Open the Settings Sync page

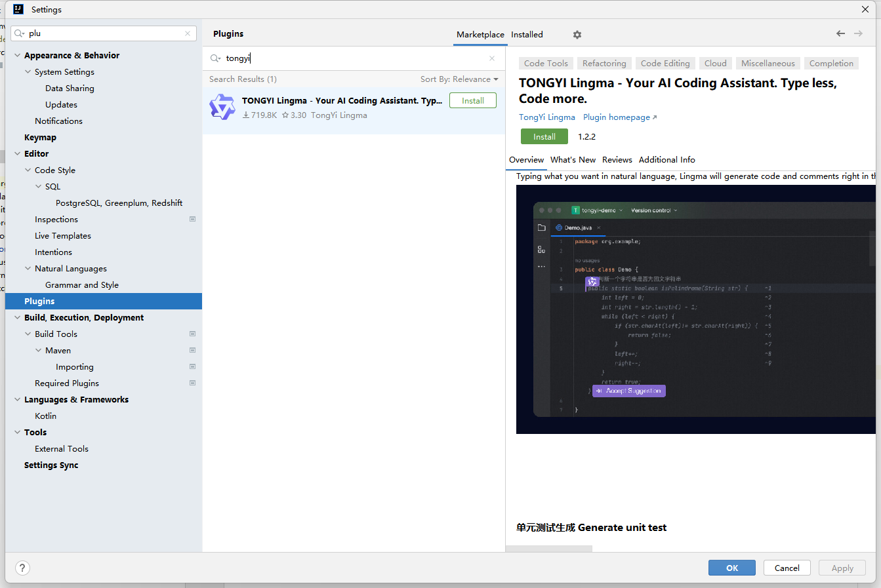51,465
